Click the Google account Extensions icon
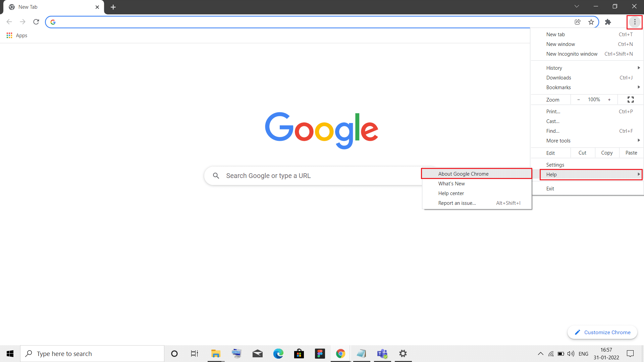This screenshot has height=362, width=644. (x=608, y=22)
